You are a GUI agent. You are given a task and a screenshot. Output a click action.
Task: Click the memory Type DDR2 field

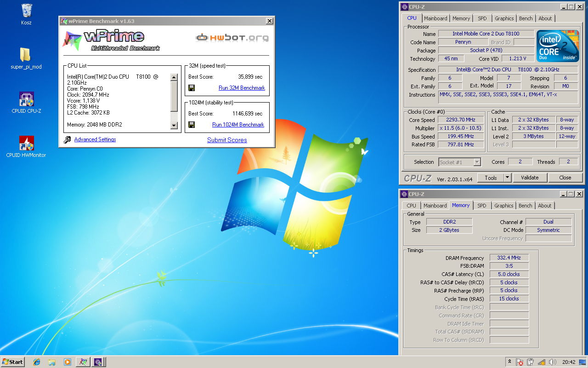click(449, 222)
